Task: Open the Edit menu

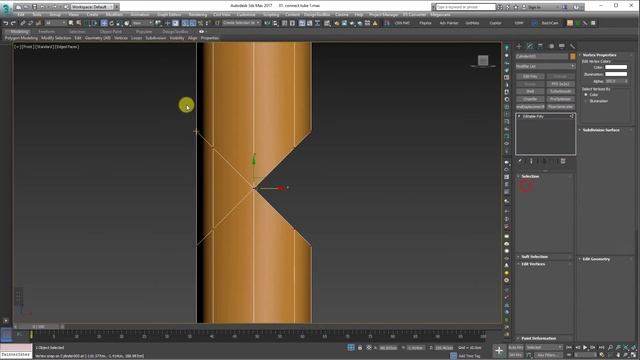Action: click(x=21, y=15)
